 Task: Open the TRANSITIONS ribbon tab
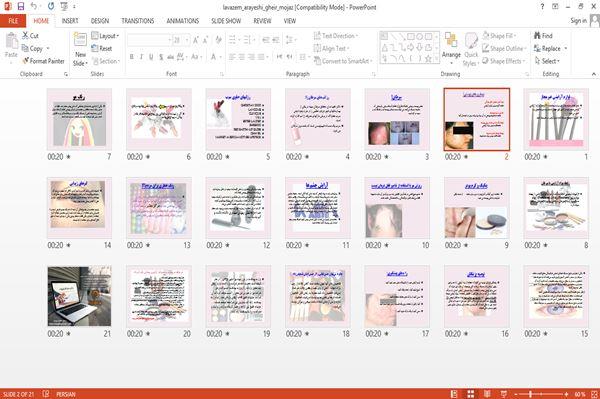(x=138, y=21)
